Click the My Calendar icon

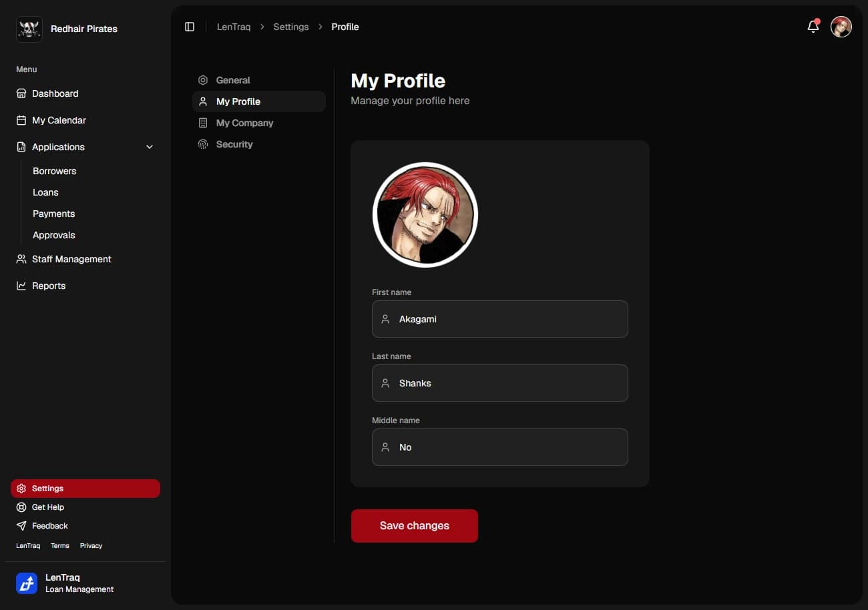tap(21, 120)
